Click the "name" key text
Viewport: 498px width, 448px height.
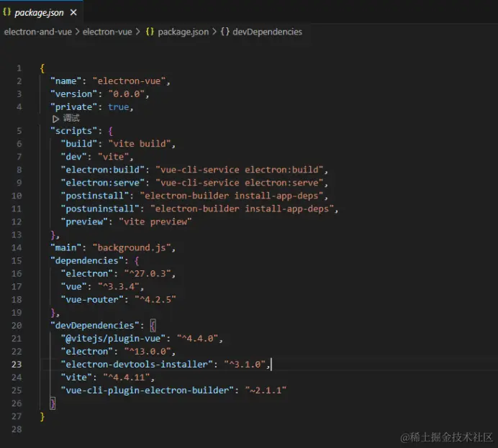point(65,81)
